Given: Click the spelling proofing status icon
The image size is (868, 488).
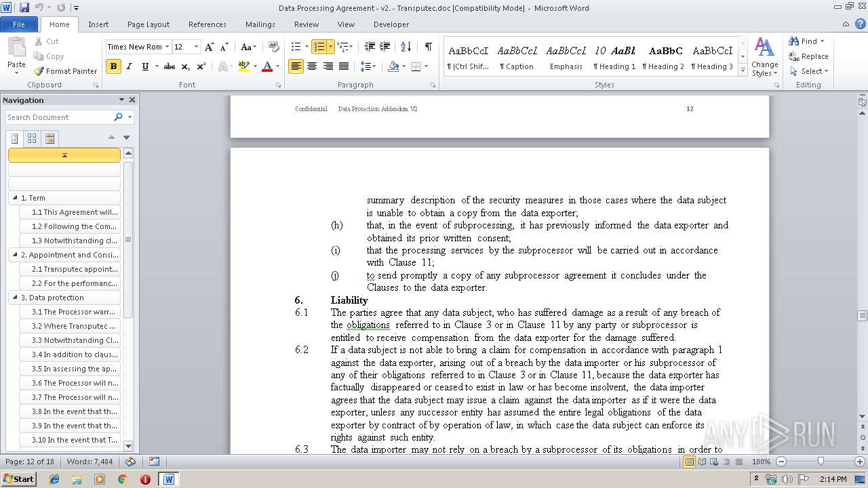Looking at the screenshot, I should (x=131, y=462).
